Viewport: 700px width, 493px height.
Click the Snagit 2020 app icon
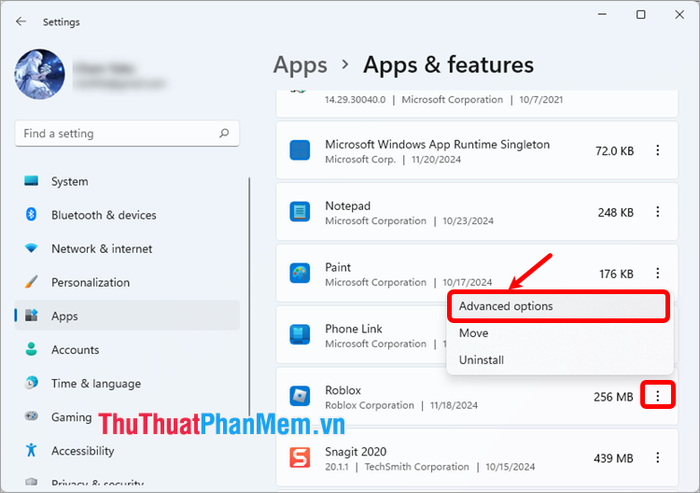300,457
